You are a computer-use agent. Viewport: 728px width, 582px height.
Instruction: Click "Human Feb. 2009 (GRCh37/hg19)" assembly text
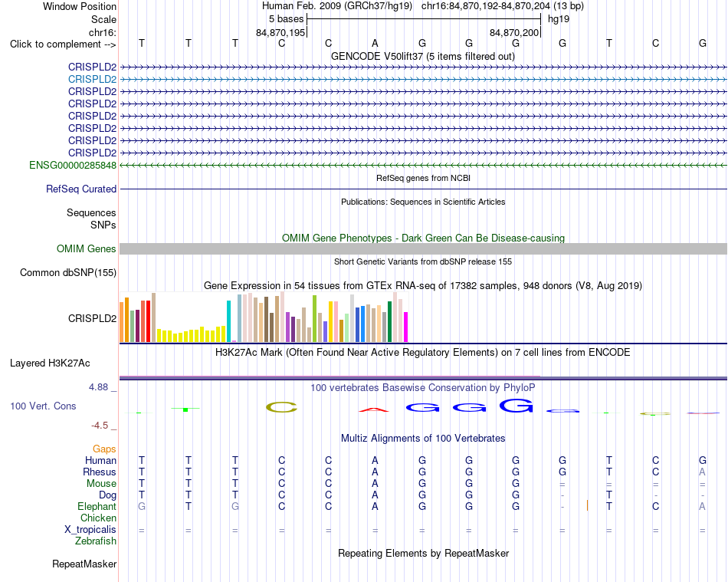tap(337, 6)
